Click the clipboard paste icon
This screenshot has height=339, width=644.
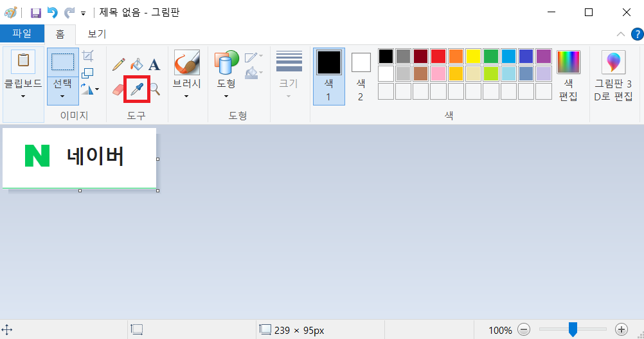(x=23, y=61)
